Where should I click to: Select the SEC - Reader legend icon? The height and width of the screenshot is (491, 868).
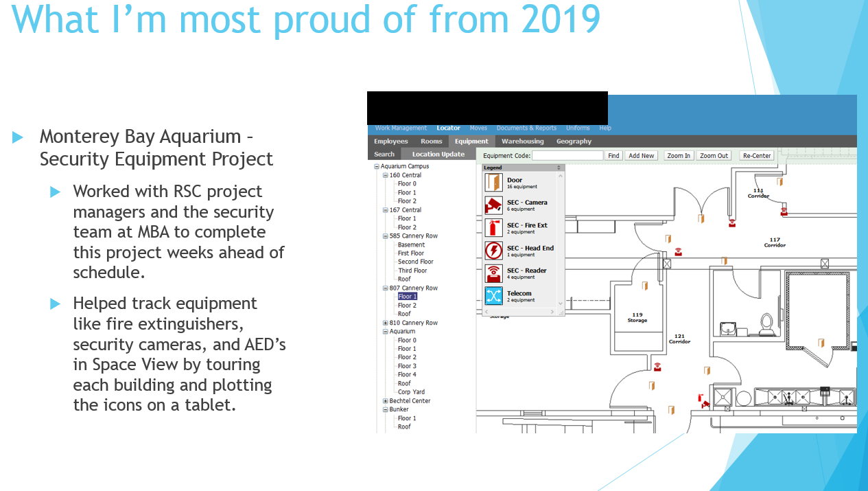click(x=493, y=273)
